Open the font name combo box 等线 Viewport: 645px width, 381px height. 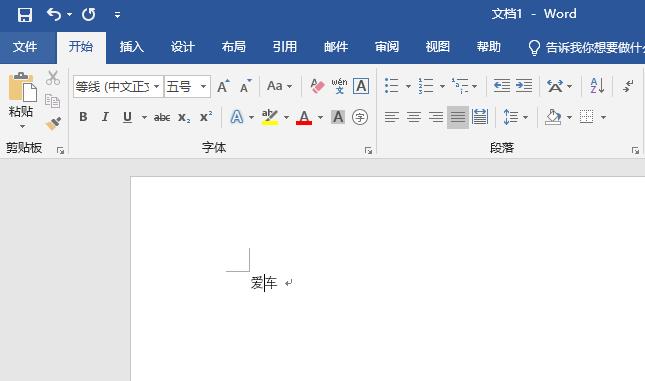pos(118,86)
